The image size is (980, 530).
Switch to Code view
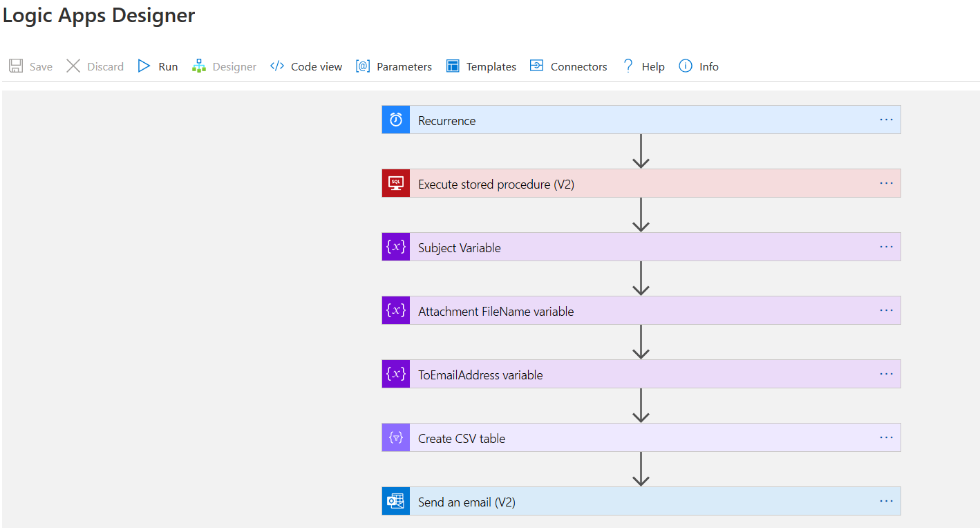point(306,66)
